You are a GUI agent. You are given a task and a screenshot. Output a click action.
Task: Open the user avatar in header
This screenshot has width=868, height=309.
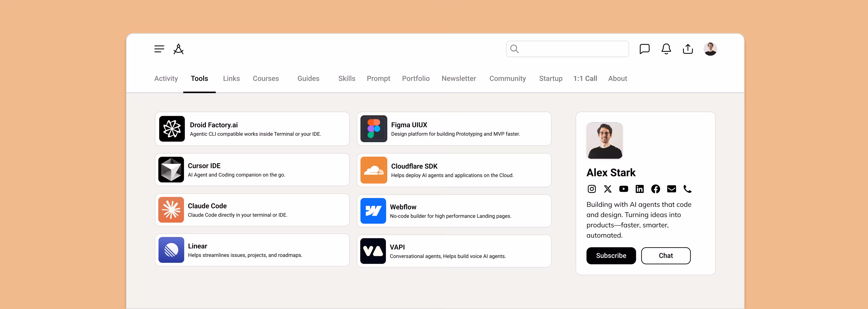710,49
